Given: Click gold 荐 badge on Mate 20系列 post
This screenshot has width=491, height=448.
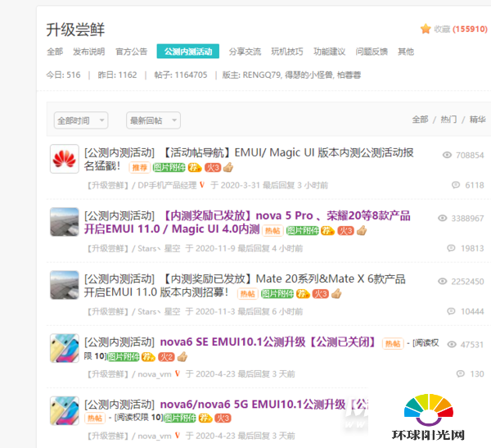Looking at the screenshot, I should [x=303, y=294].
